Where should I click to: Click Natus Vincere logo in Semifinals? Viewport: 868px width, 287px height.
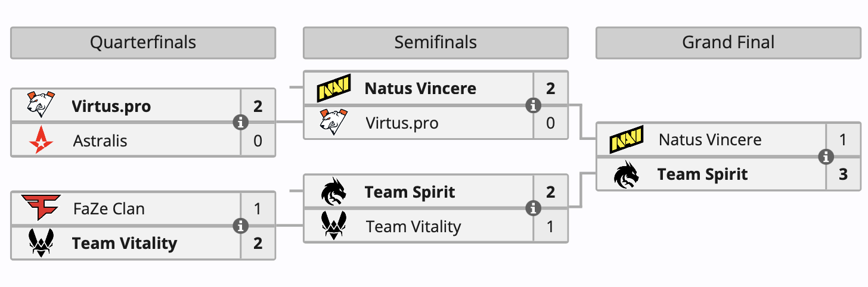(333, 89)
